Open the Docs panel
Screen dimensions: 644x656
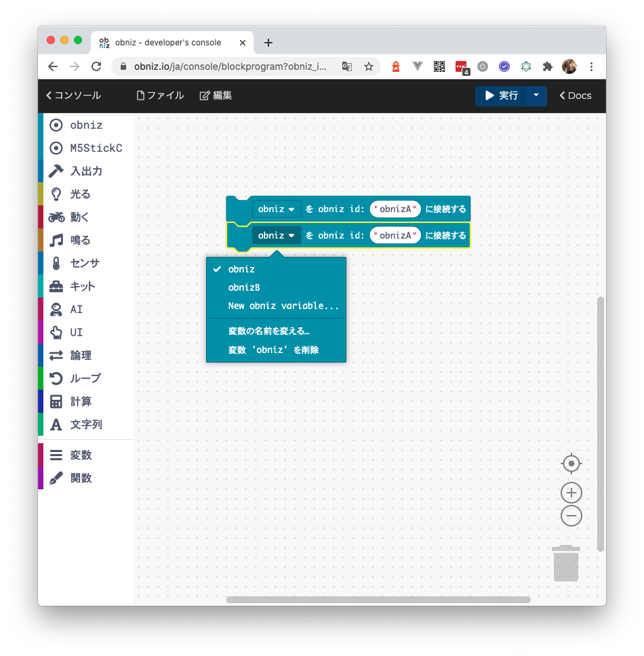click(576, 96)
